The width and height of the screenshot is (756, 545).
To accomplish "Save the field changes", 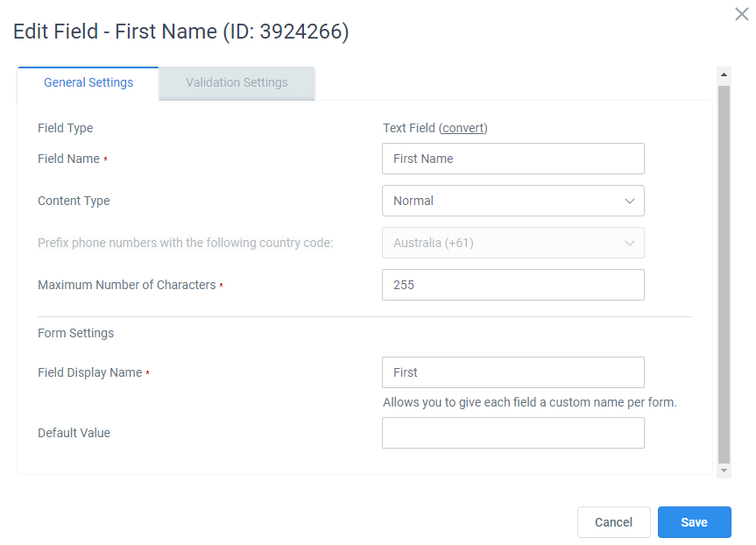I will (695, 522).
